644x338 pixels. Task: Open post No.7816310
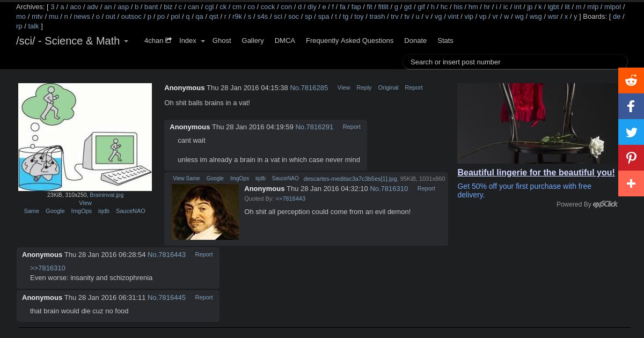click(389, 188)
